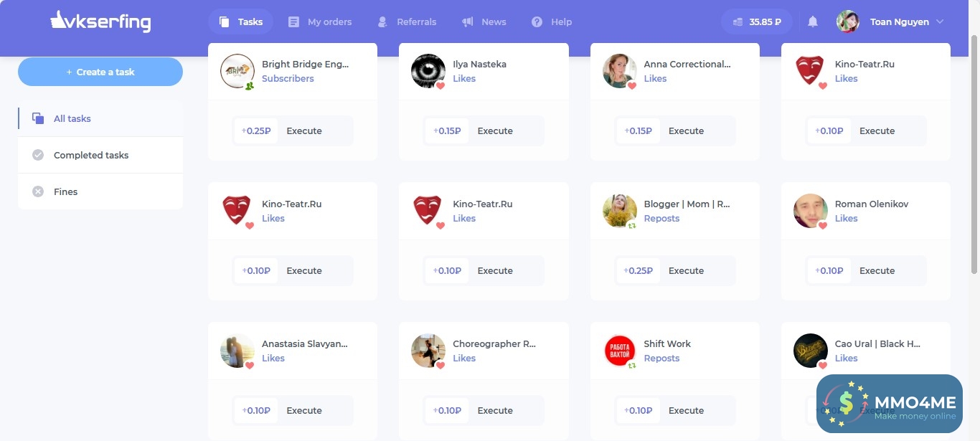Click the 35.85 ₽ balance button

(x=756, y=22)
